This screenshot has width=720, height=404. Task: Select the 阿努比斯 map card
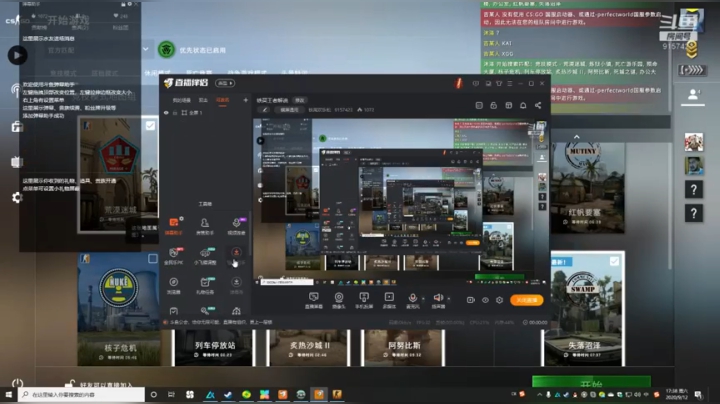point(404,348)
